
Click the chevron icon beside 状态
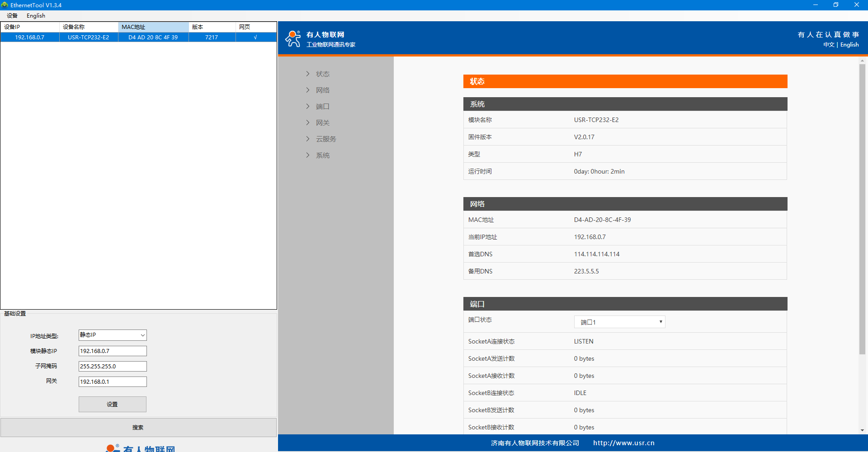[x=308, y=74]
